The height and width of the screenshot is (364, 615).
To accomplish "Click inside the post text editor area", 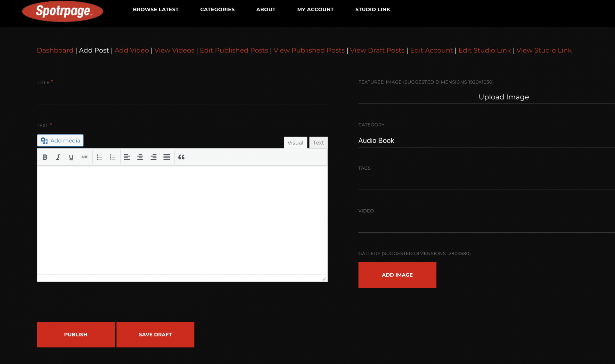I will (x=182, y=220).
